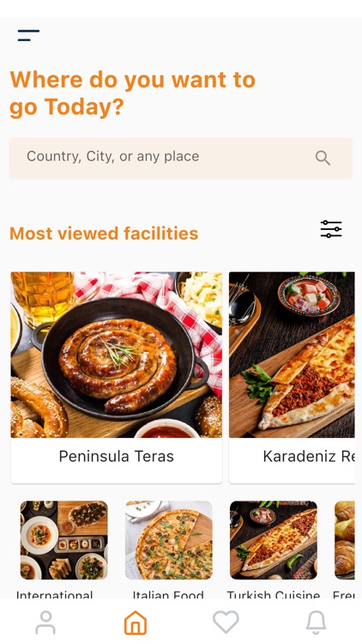Choose the Turkish Cuisine category thumbnail
The height and width of the screenshot is (644, 362).
(274, 540)
